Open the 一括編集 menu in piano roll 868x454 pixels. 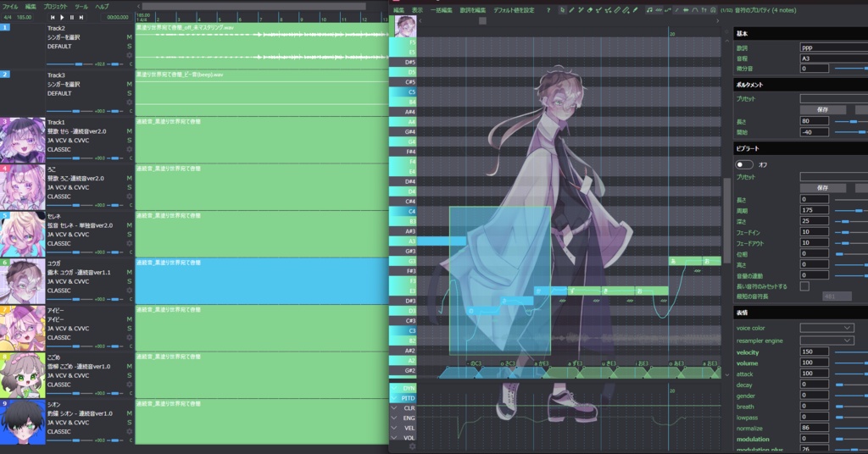pyautogui.click(x=441, y=10)
